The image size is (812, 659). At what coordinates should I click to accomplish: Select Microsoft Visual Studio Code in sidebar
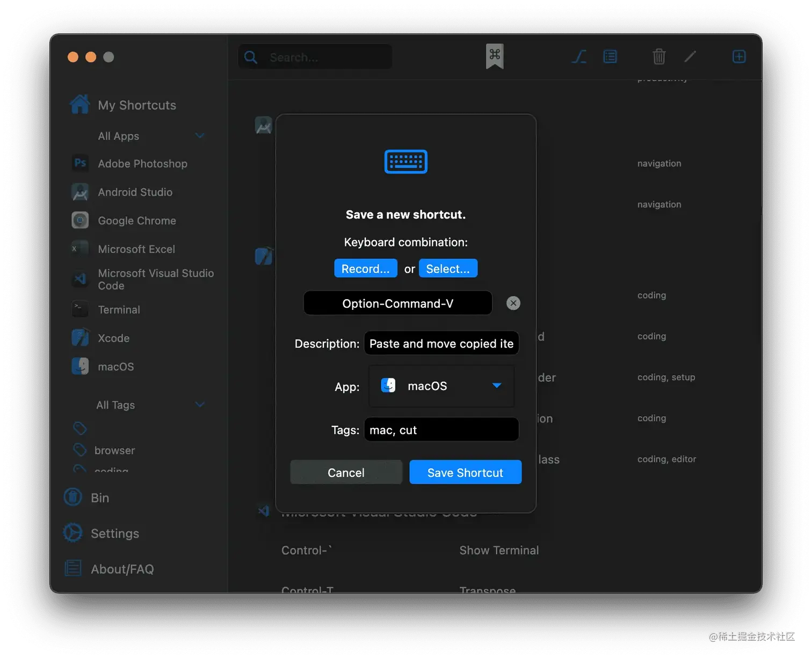click(143, 279)
